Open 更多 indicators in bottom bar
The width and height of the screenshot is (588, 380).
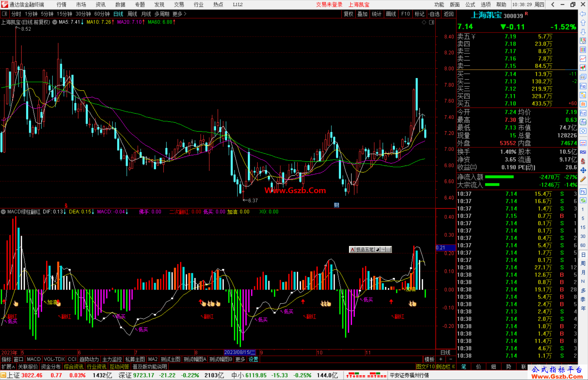coord(240,359)
